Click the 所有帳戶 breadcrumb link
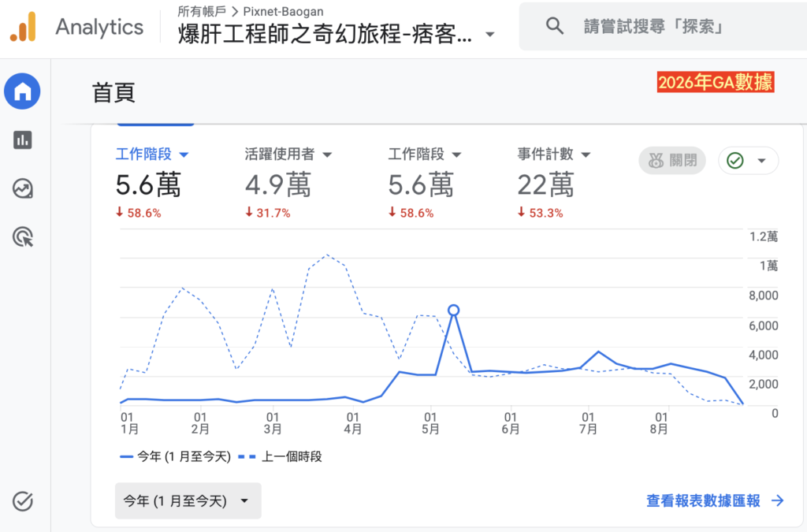 (201, 11)
